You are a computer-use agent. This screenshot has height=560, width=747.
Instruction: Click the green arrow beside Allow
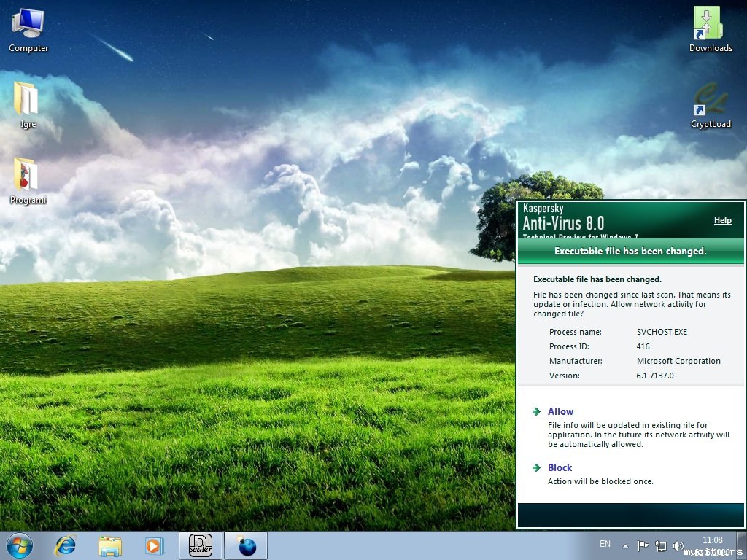[x=537, y=411]
